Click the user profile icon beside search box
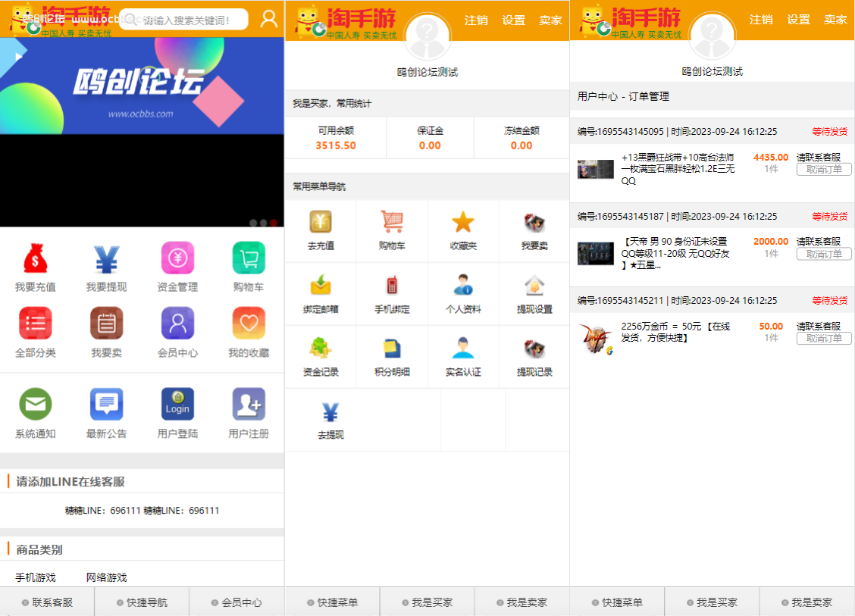The image size is (855, 616). click(x=268, y=19)
